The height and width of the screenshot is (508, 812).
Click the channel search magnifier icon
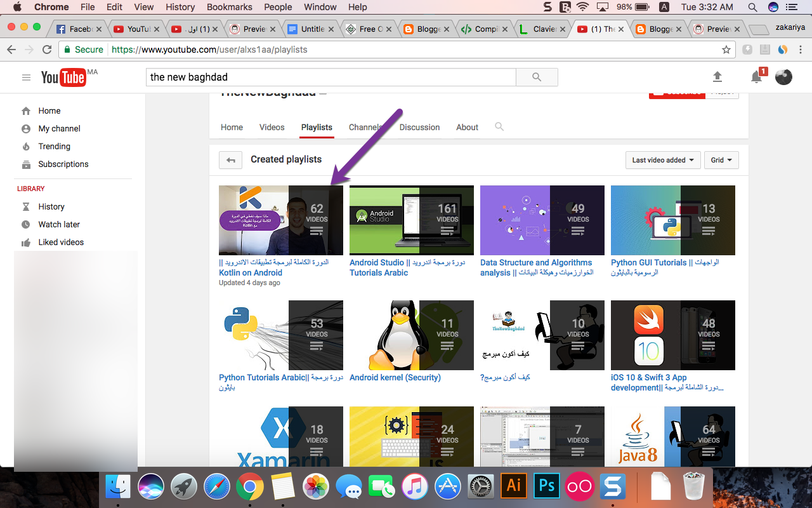(x=499, y=127)
